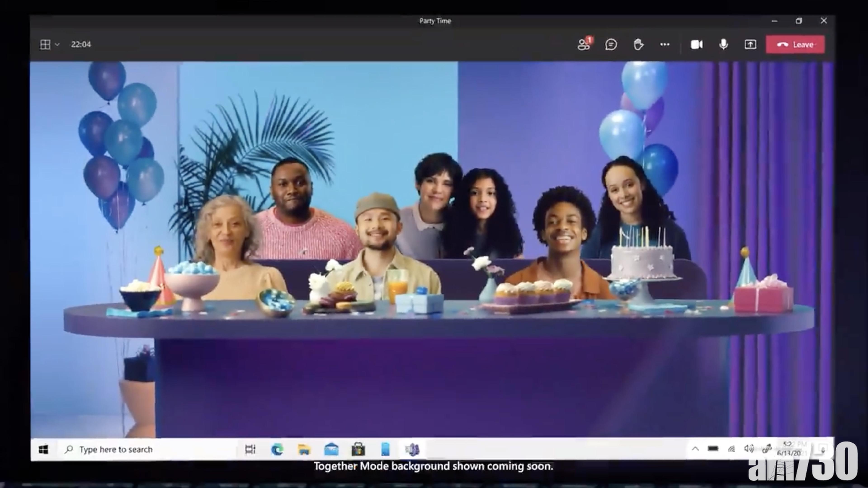
Task: Turn the camera off
Action: [696, 45]
